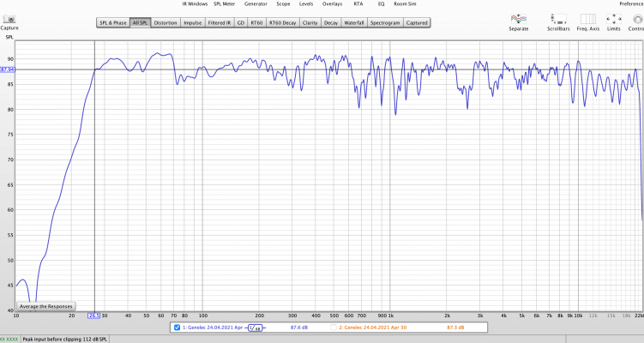Open the Distortion tab
The image size is (644, 343).
coord(166,23)
